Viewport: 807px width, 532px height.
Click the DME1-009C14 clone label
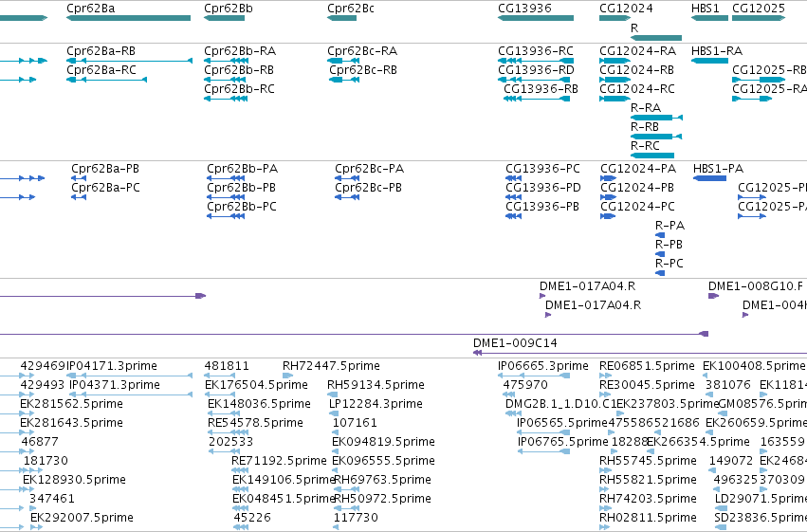515,343
